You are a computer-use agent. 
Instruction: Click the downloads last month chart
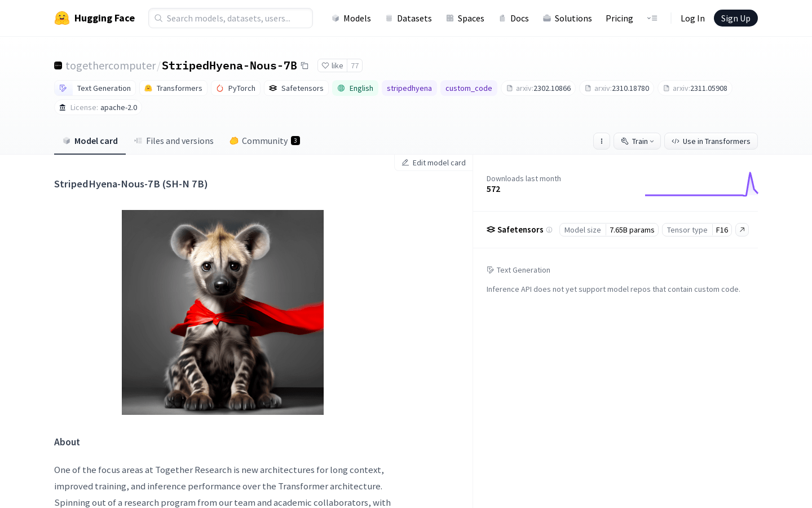pyautogui.click(x=701, y=185)
